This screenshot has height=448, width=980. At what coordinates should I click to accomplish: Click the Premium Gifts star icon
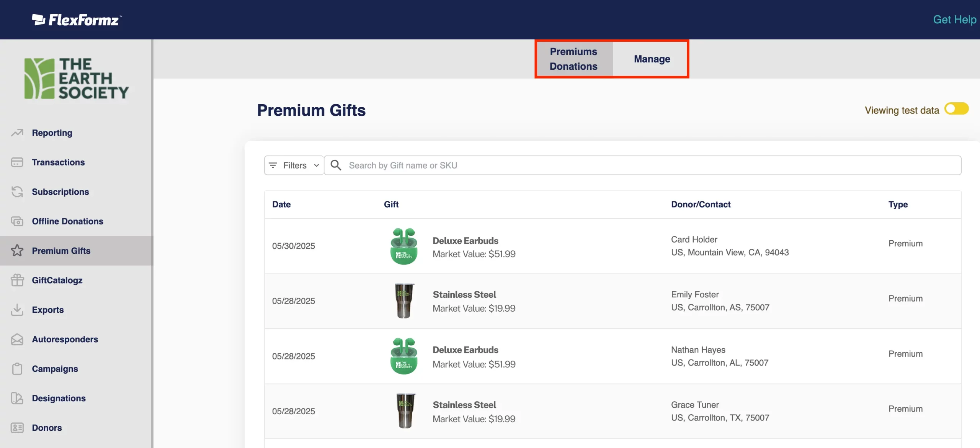pyautogui.click(x=17, y=251)
